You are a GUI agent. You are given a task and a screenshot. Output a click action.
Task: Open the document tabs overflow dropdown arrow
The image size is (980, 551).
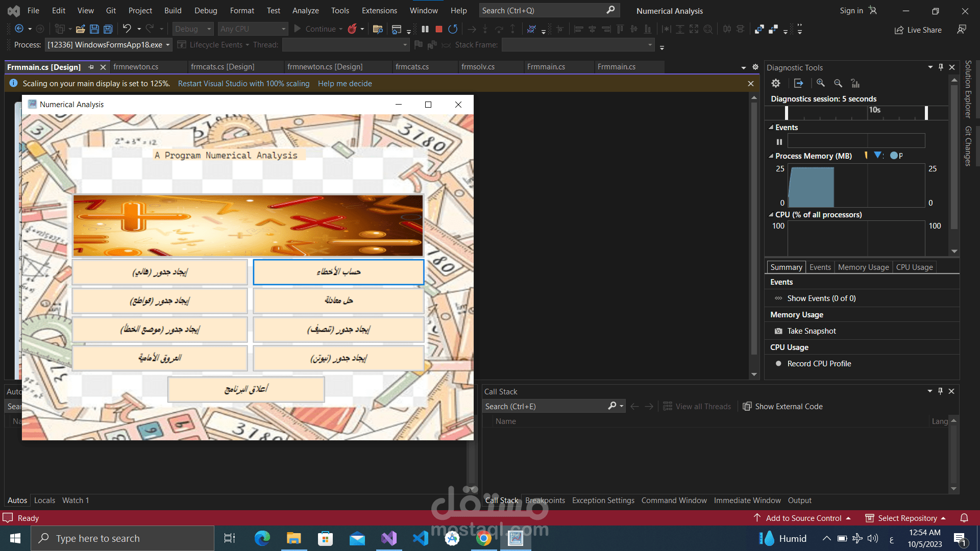pos(744,67)
